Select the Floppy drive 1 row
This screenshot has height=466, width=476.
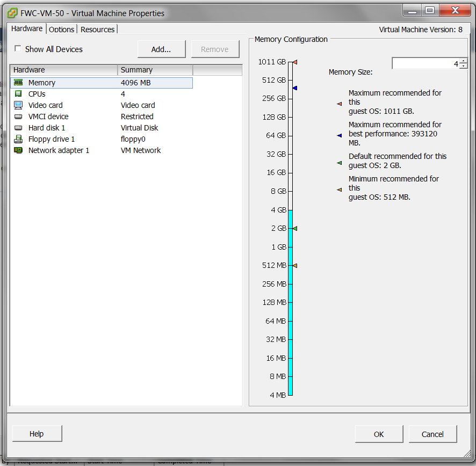[x=102, y=139]
